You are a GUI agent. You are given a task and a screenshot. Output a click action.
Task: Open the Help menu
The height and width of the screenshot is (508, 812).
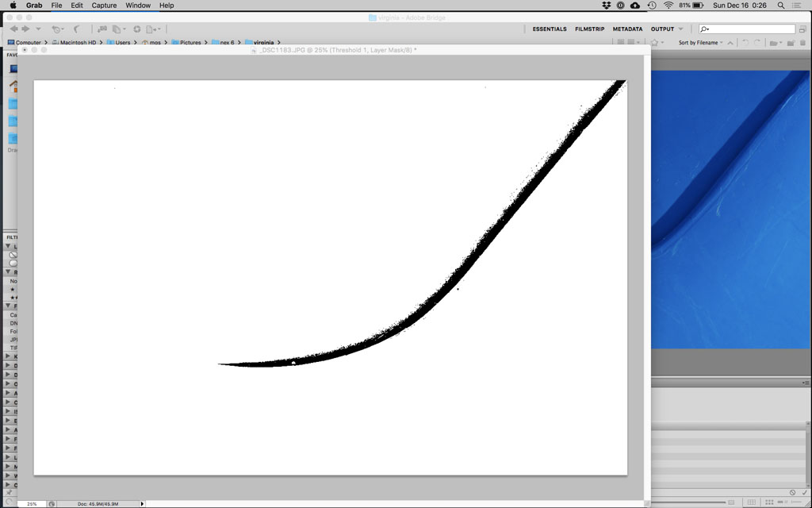[x=167, y=6]
